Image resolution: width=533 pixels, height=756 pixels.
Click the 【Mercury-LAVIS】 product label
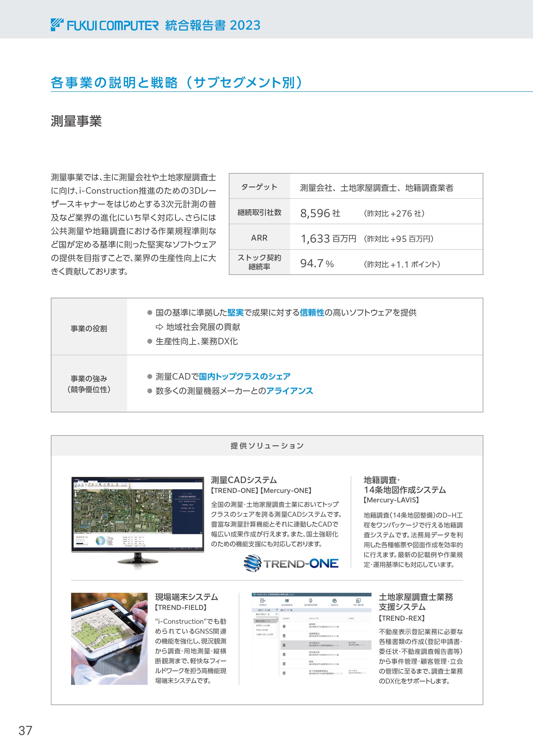pyautogui.click(x=391, y=500)
